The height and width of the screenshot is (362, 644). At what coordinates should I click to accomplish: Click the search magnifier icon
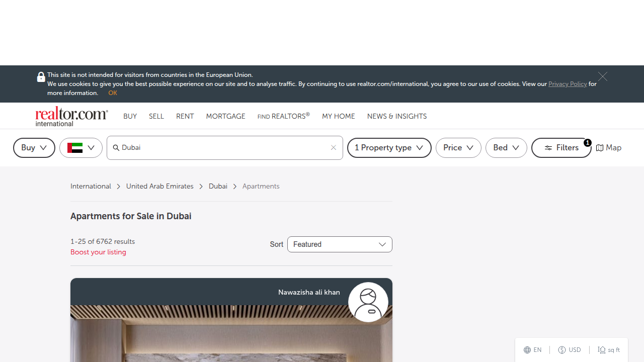pos(116,148)
